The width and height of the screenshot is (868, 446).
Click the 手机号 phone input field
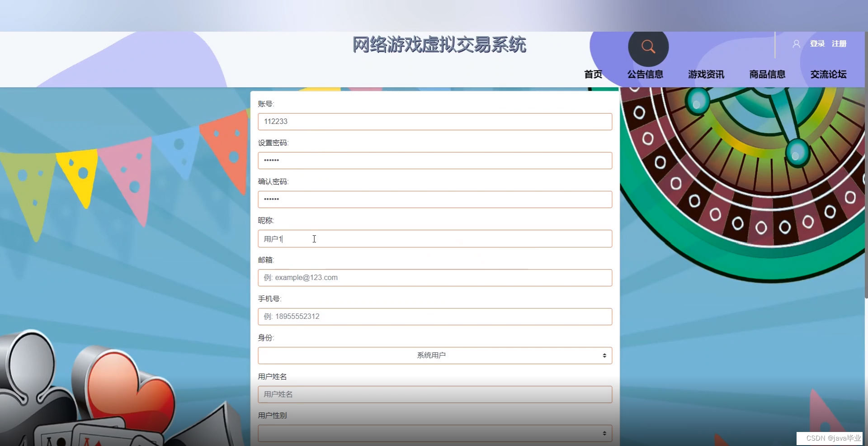click(435, 317)
